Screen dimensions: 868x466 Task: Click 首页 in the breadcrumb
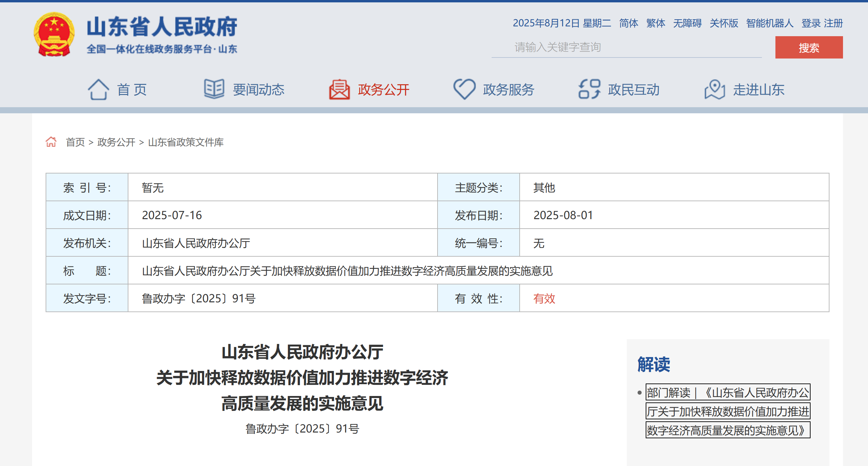click(75, 142)
